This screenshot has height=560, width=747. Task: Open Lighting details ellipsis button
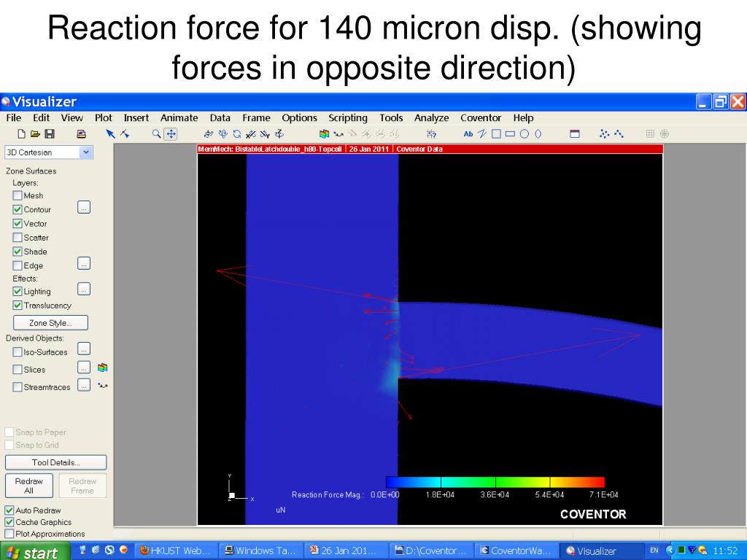pyautogui.click(x=84, y=289)
